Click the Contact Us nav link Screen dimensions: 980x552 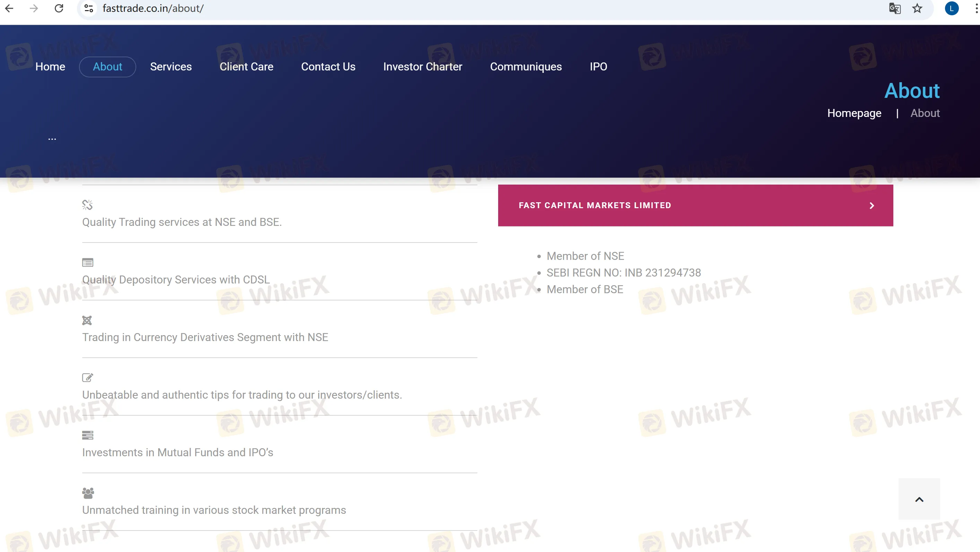[328, 67]
